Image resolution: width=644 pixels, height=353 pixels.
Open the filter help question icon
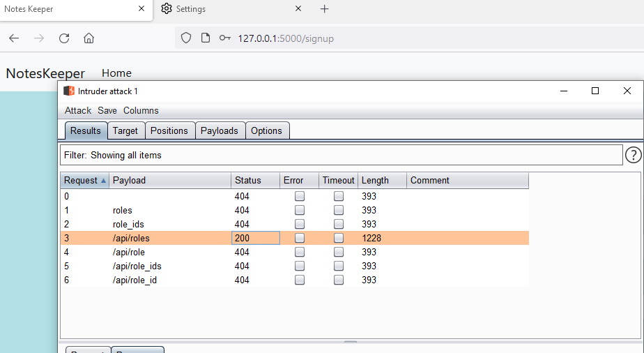tap(634, 155)
